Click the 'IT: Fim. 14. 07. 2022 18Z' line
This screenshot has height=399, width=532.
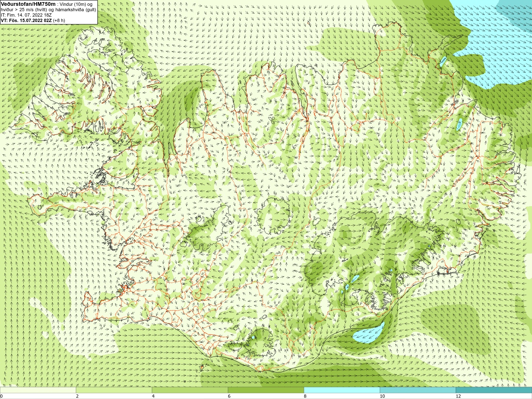click(26, 15)
